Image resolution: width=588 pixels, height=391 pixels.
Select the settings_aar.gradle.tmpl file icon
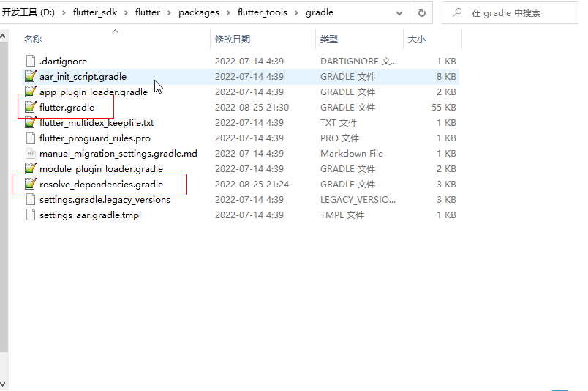(x=30, y=215)
